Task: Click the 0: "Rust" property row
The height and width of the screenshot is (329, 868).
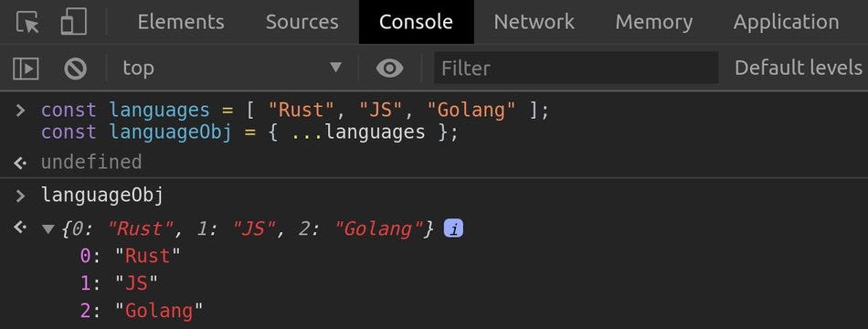Action: point(131,256)
